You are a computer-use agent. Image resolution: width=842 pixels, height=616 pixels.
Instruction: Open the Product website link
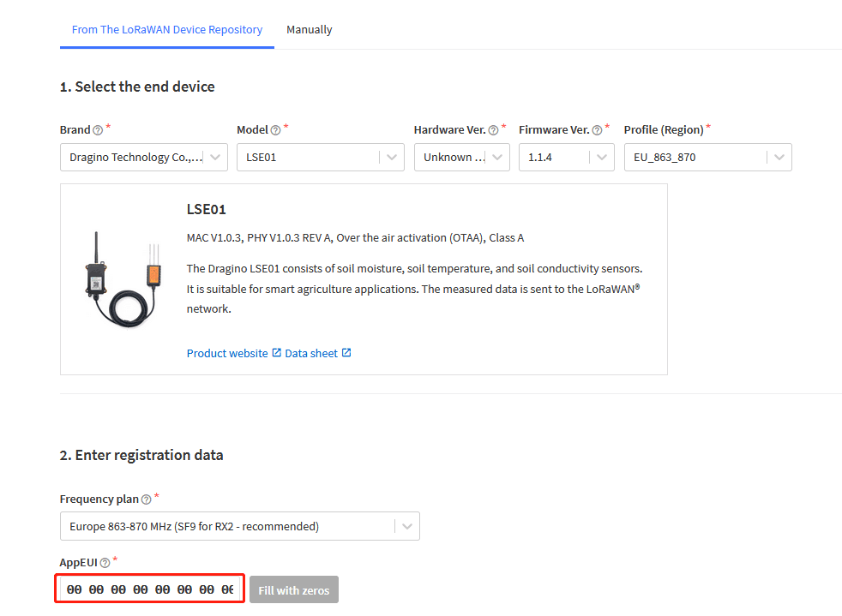227,353
